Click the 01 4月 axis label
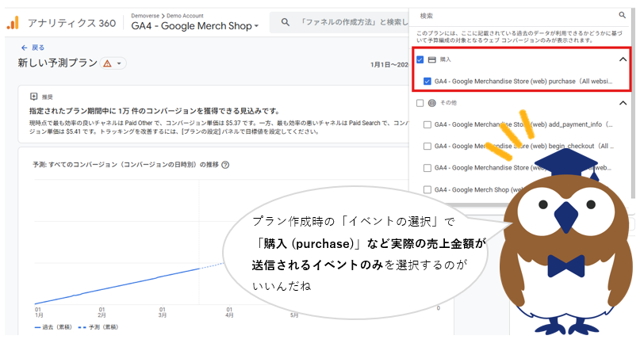This screenshot has width=644, height=347. coord(229,312)
